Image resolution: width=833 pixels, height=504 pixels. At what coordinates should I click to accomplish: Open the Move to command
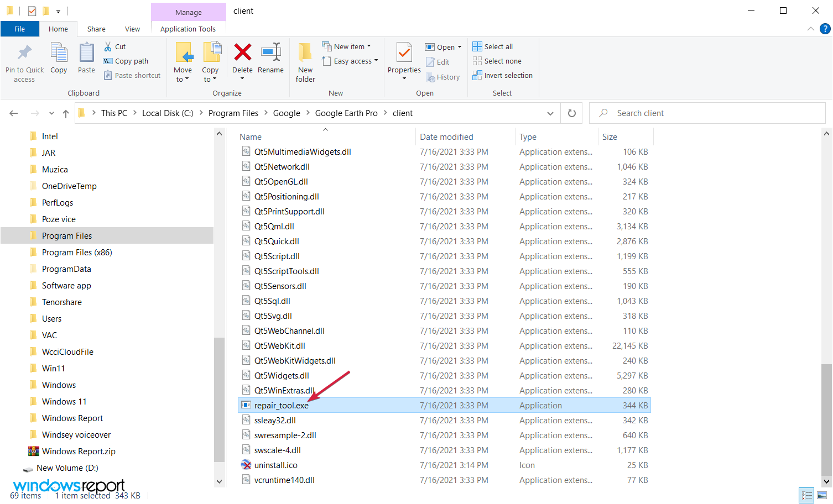point(183,62)
